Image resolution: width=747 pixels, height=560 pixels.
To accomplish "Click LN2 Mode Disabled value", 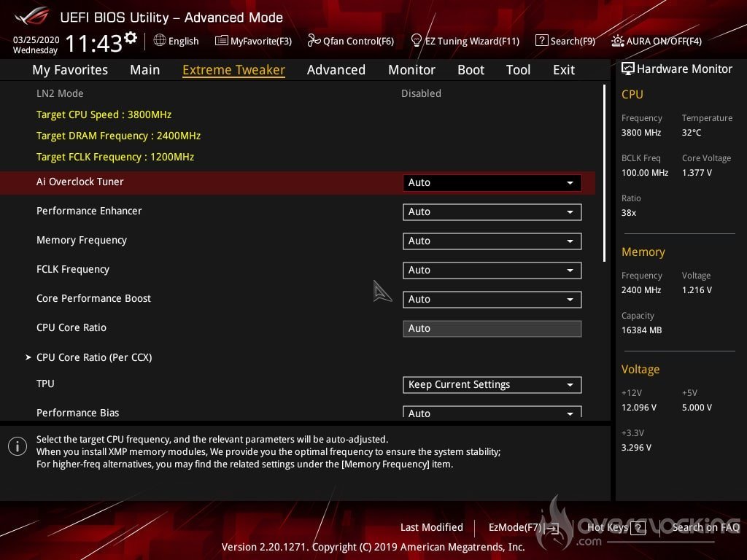I will click(421, 93).
